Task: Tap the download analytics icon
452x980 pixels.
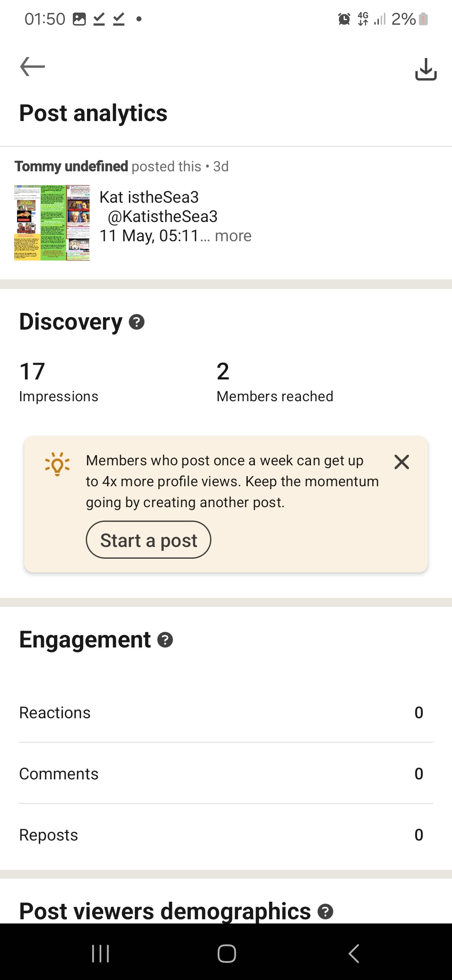Action: (426, 69)
